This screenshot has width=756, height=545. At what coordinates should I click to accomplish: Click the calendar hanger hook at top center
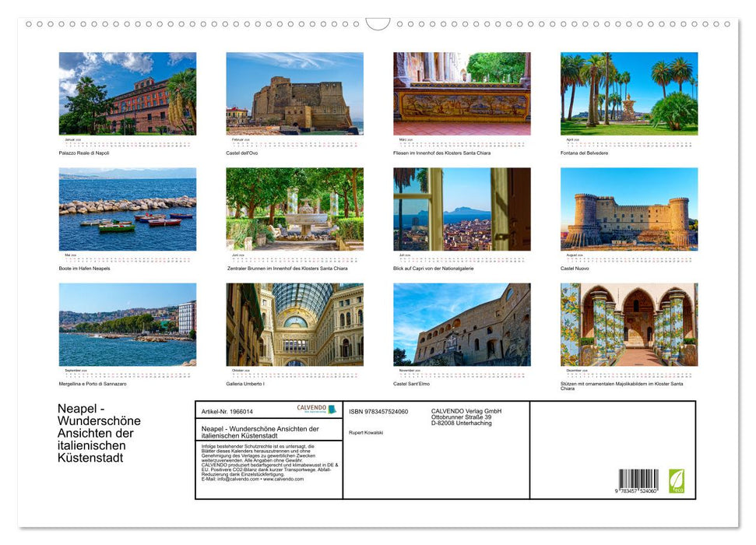point(378,24)
